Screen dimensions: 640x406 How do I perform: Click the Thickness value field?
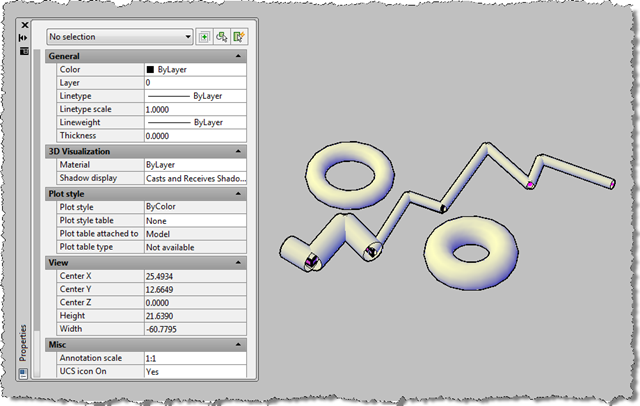coord(195,136)
